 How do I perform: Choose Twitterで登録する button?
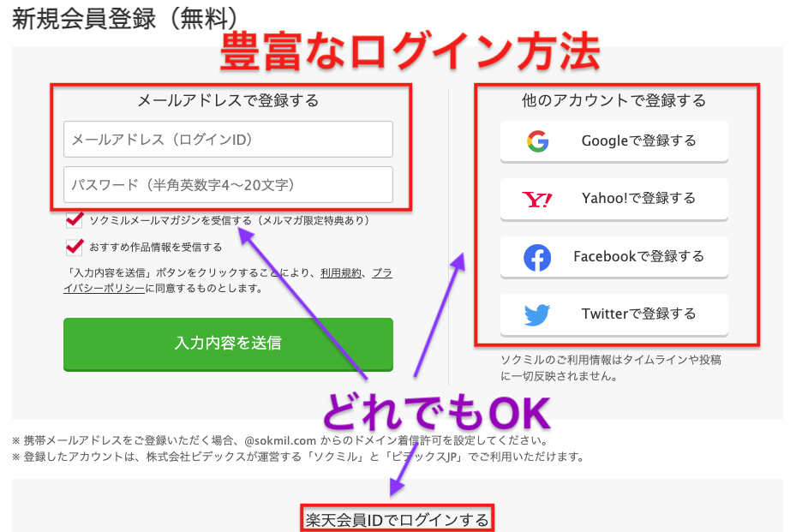pos(614,314)
